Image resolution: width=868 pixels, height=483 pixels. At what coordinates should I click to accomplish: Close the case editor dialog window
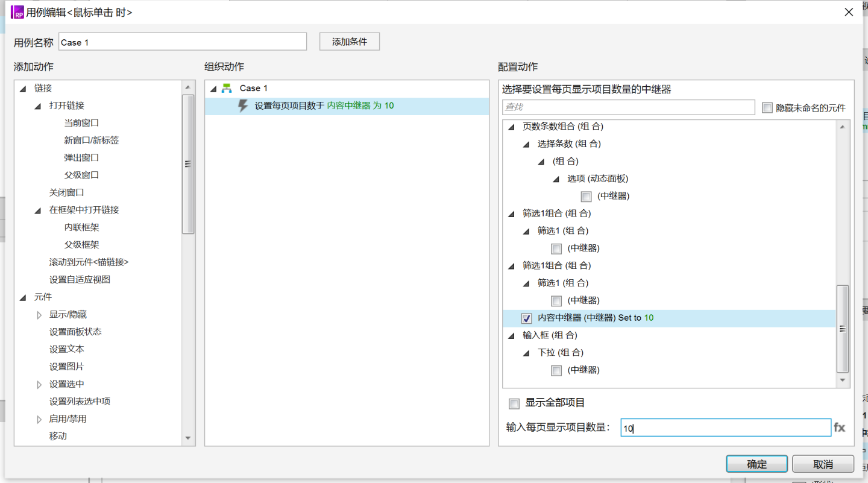click(849, 12)
